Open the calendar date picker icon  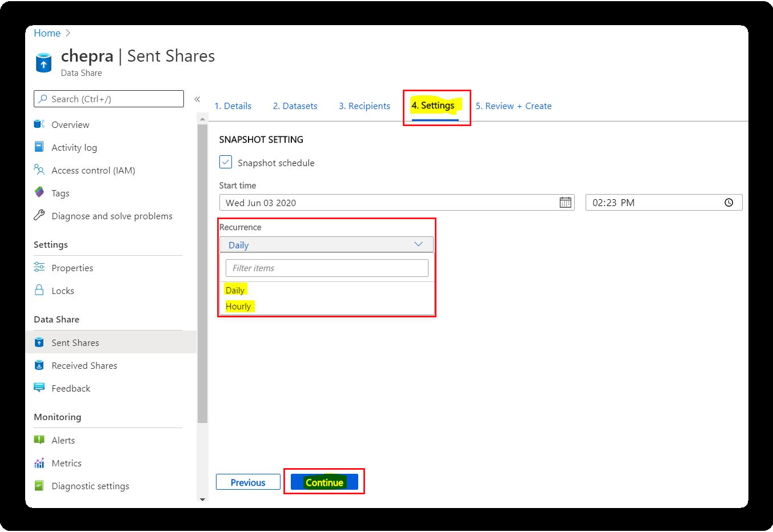pyautogui.click(x=565, y=203)
